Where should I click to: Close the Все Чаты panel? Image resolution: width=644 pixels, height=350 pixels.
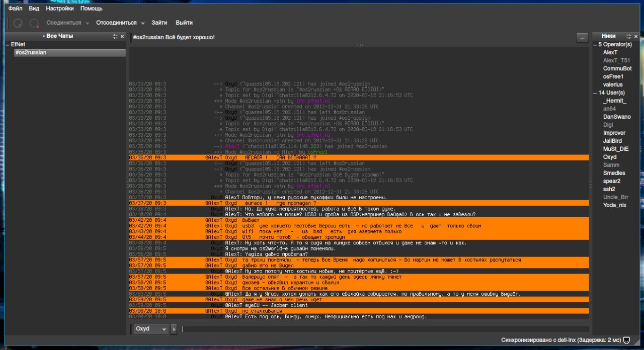coord(122,36)
